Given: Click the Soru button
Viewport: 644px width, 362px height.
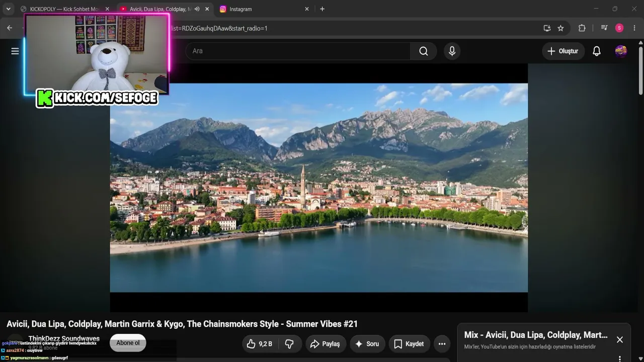Looking at the screenshot, I should click(x=367, y=344).
